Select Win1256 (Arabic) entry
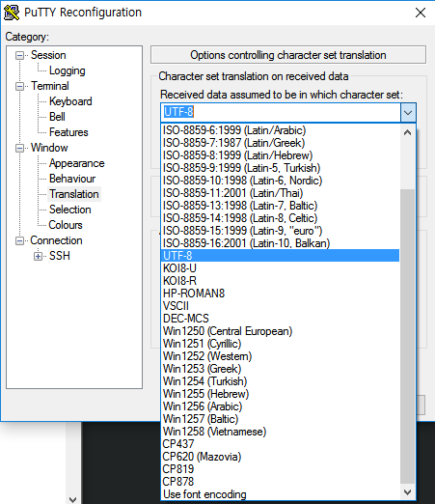This screenshot has height=504, width=435. (280, 406)
